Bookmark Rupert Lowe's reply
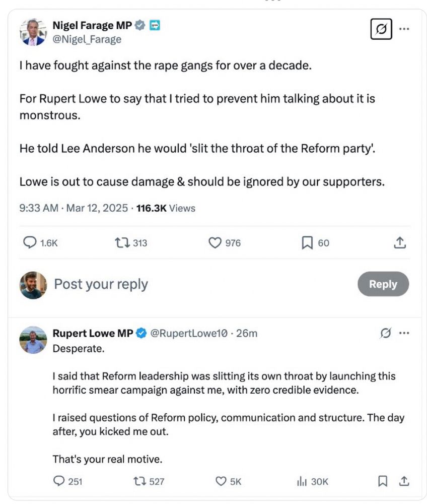 [x=383, y=481]
